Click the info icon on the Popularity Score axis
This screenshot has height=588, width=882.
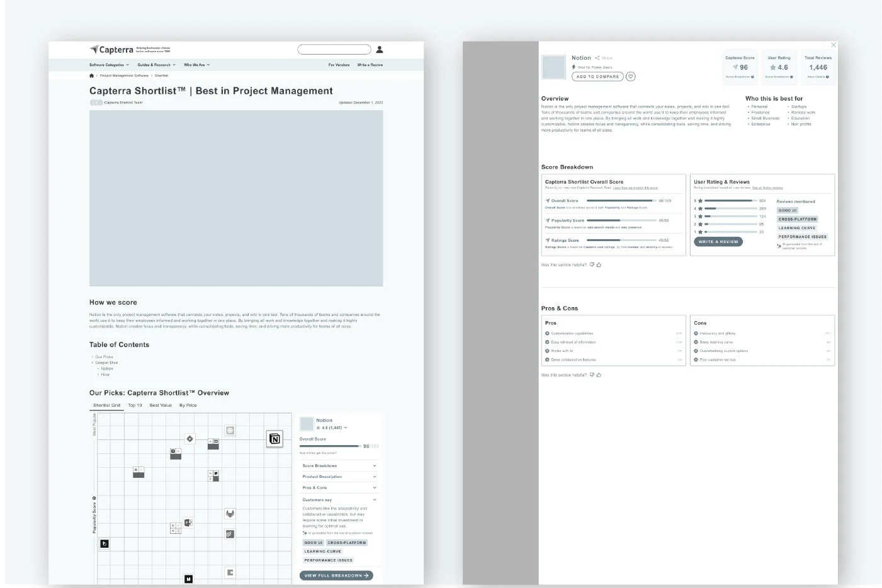(94, 498)
